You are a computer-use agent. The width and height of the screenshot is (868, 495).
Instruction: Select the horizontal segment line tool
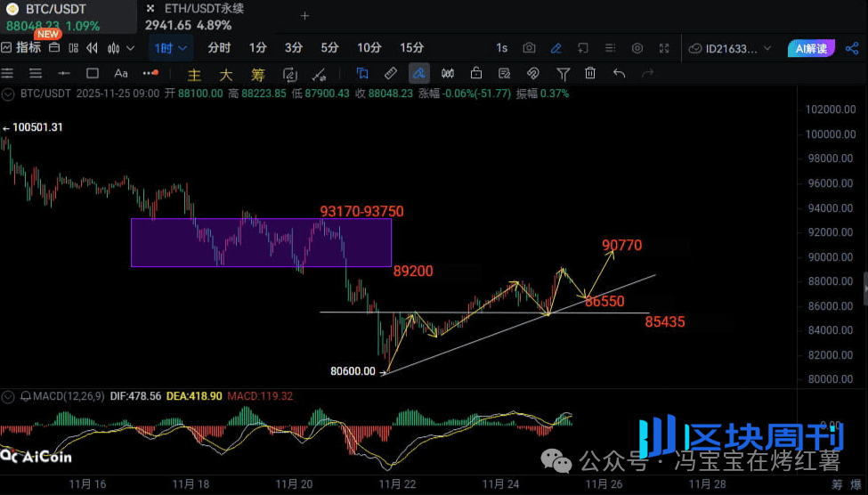(x=64, y=73)
